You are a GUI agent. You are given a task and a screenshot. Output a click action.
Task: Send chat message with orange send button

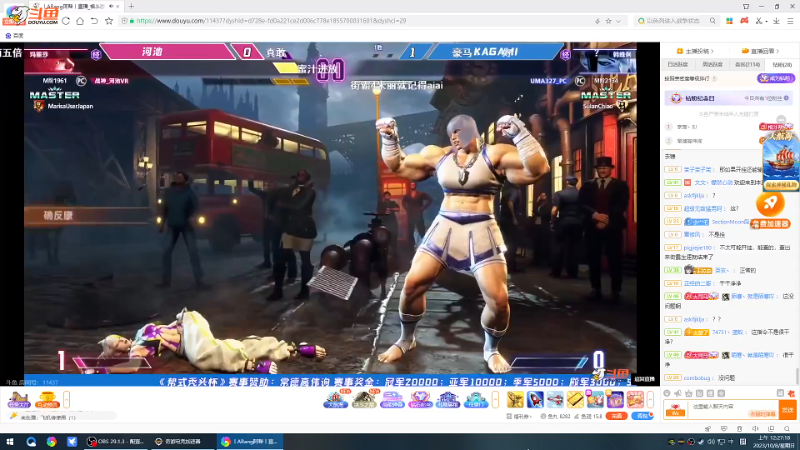coord(788,410)
